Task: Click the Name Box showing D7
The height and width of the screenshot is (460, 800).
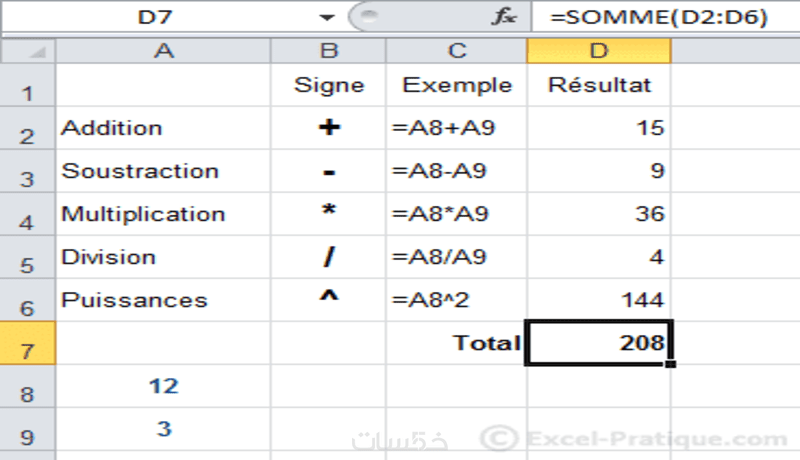Action: point(160,18)
